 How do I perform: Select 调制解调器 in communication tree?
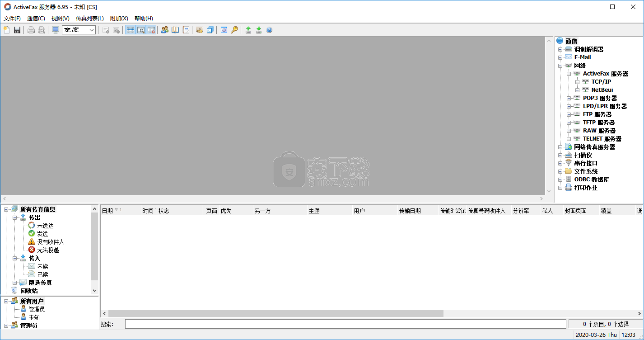pyautogui.click(x=588, y=49)
